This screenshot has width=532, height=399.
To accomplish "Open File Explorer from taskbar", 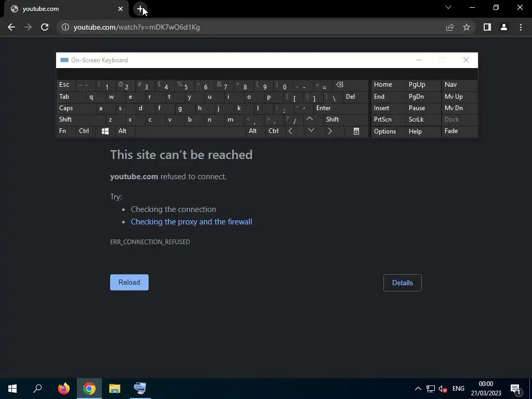I will pyautogui.click(x=115, y=389).
